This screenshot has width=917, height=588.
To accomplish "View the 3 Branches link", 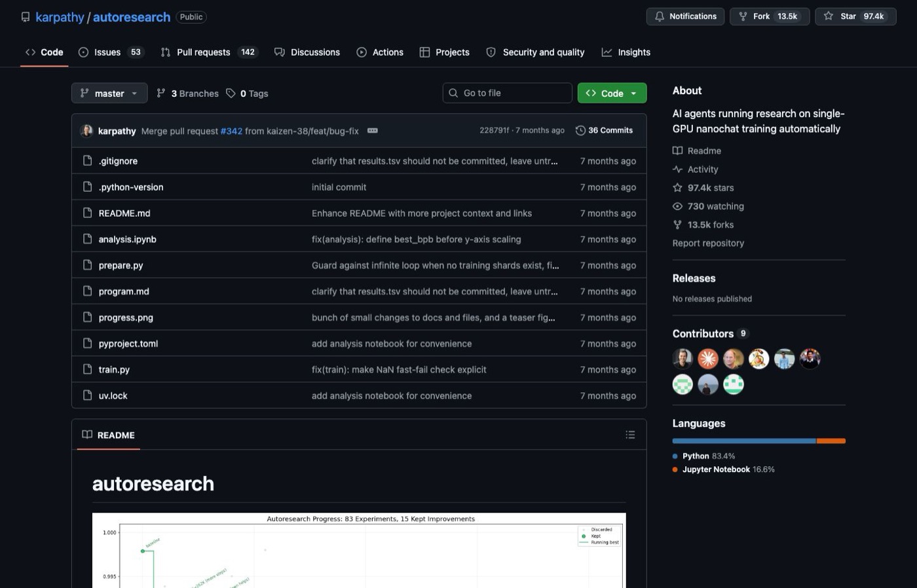I will point(187,94).
